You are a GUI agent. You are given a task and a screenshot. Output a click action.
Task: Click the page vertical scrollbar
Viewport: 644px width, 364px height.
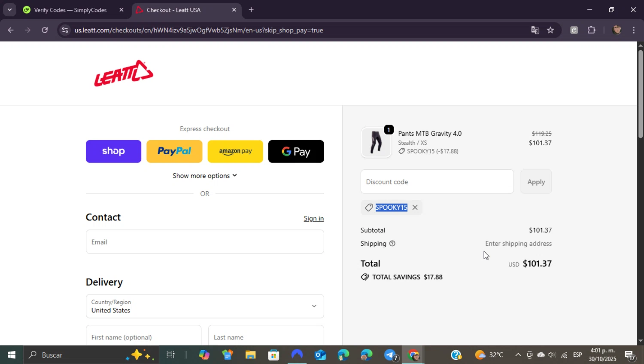641,94
